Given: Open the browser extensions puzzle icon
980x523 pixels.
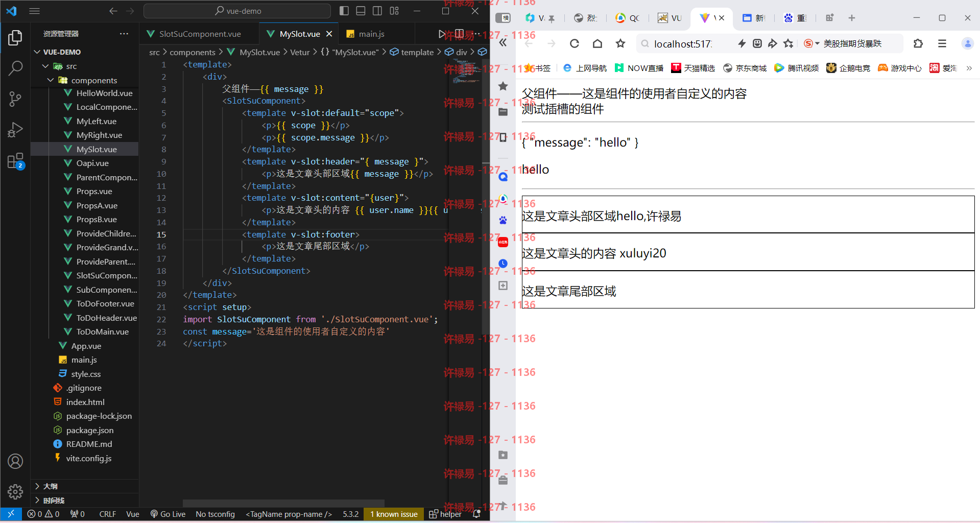Looking at the screenshot, I should click(918, 44).
